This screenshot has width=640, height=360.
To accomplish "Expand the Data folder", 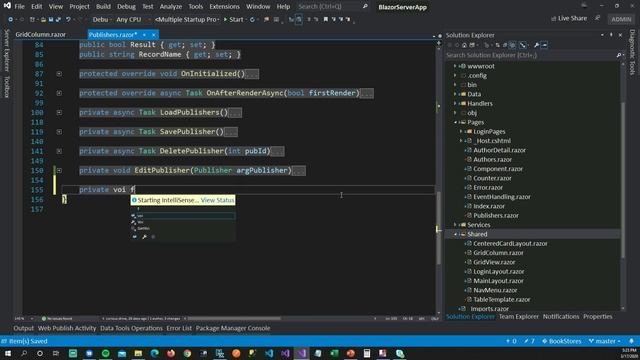I will [455, 94].
